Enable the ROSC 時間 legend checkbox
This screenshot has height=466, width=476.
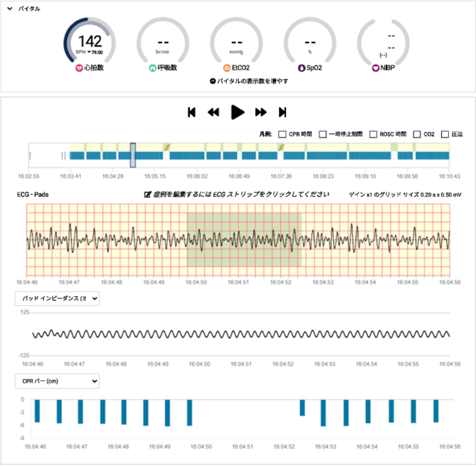pos(373,134)
